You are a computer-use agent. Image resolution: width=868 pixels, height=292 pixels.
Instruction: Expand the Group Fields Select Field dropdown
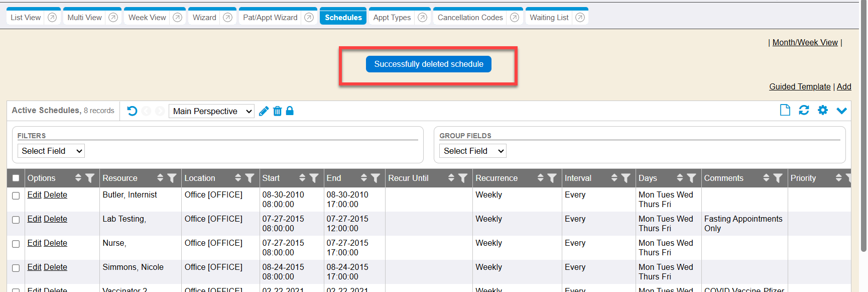click(x=472, y=151)
